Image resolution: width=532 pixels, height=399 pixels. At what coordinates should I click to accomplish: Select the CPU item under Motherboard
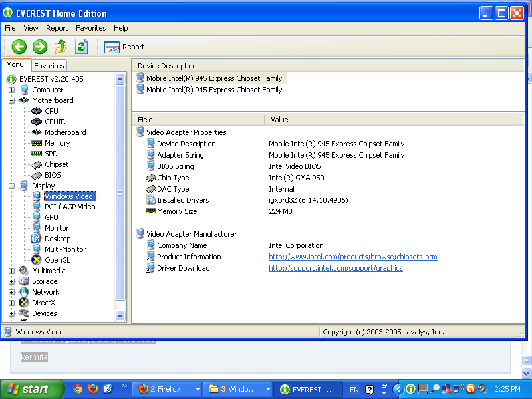click(51, 111)
